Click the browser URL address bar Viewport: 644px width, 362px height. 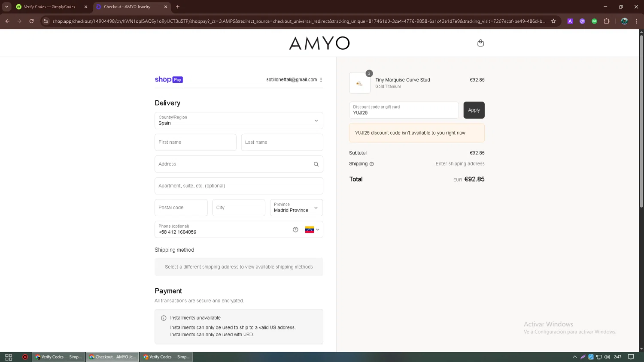(x=298, y=21)
